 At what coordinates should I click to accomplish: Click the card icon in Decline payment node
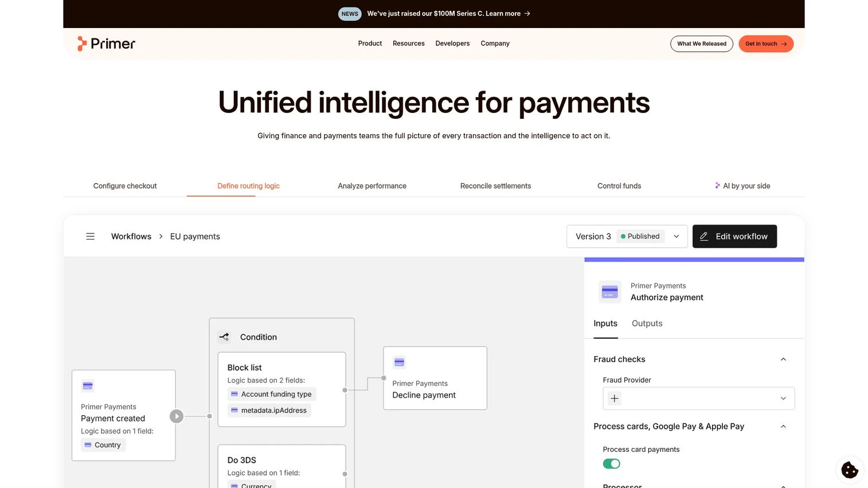pyautogui.click(x=399, y=362)
